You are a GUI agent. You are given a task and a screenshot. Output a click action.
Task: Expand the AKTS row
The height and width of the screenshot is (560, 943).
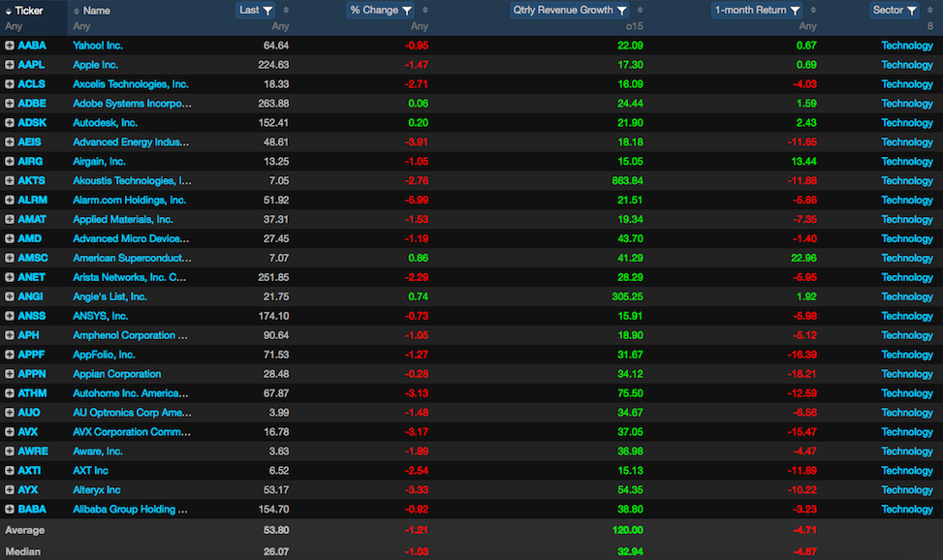click(10, 180)
